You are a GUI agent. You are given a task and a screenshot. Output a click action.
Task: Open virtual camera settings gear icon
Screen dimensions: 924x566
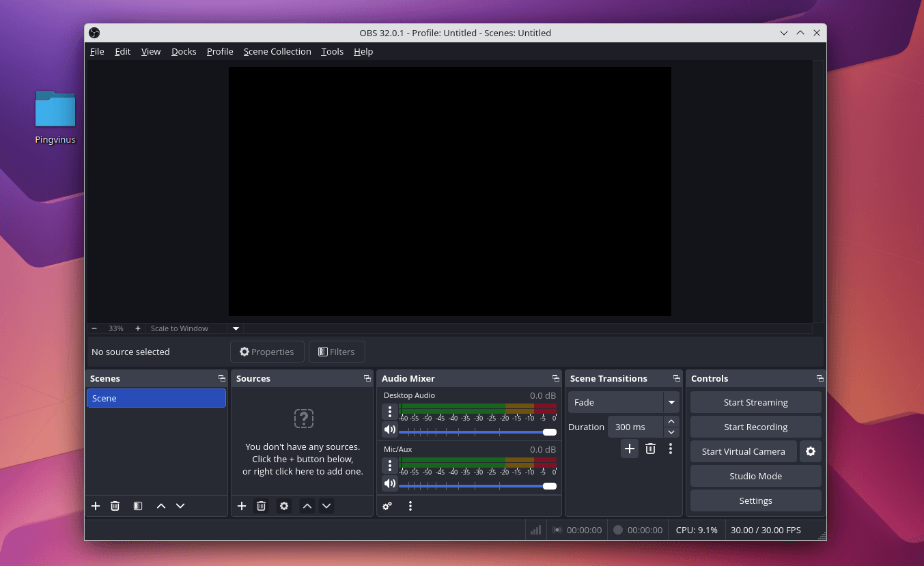(810, 451)
